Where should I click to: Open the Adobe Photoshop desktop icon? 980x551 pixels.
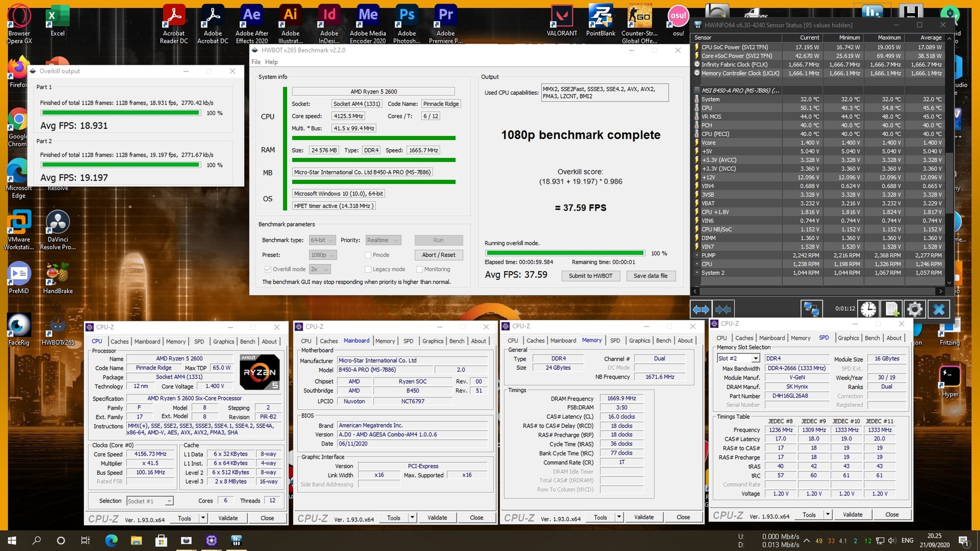pyautogui.click(x=407, y=23)
